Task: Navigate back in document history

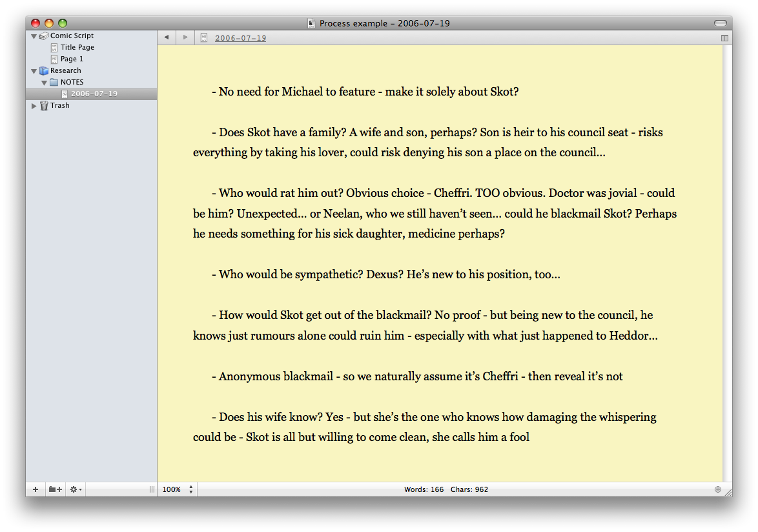Action: click(x=167, y=37)
